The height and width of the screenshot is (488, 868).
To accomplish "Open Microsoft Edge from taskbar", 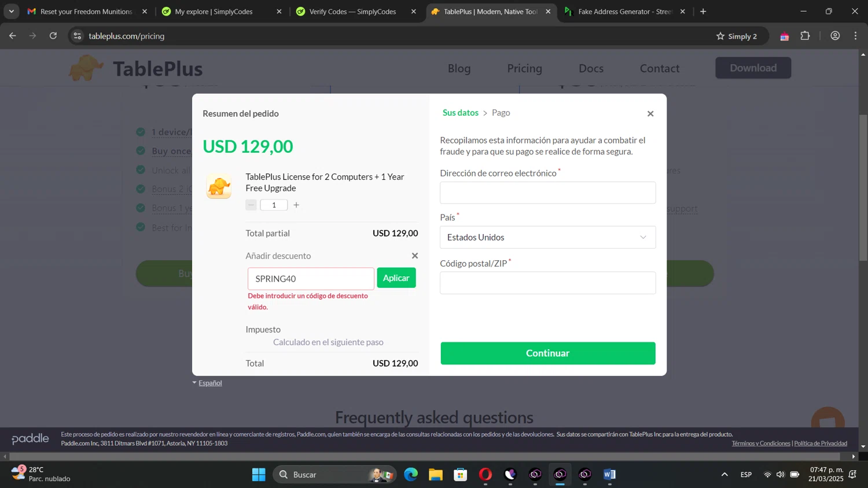I will 411,475.
